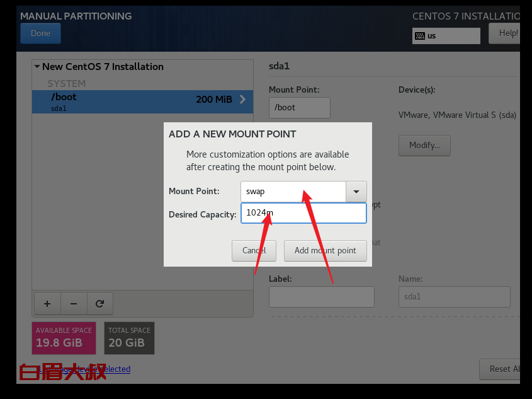Click the Available Space 19.8 GiB box
532x399 pixels.
click(64, 338)
